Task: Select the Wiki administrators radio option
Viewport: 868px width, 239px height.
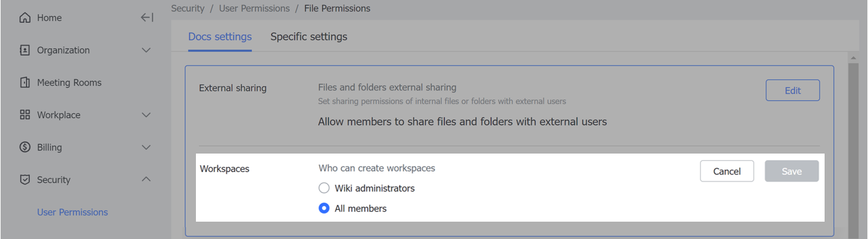Action: coord(324,188)
